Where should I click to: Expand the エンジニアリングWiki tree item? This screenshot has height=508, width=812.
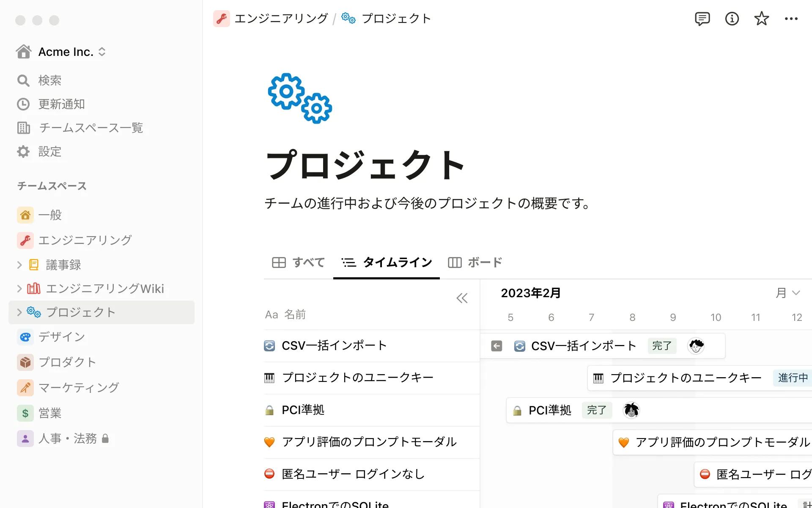pos(19,289)
